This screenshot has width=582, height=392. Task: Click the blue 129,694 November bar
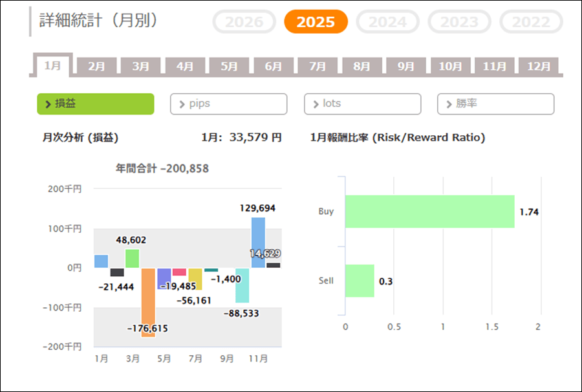258,243
